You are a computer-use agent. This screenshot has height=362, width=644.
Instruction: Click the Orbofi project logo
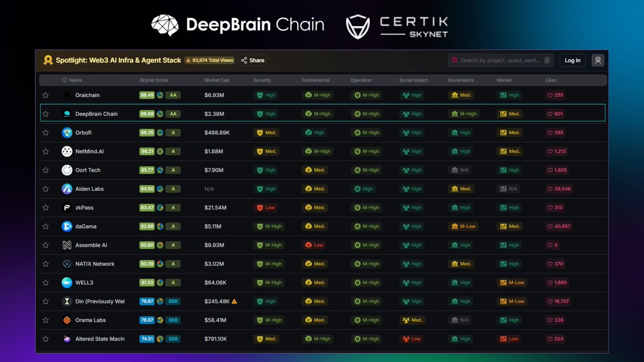(x=67, y=132)
